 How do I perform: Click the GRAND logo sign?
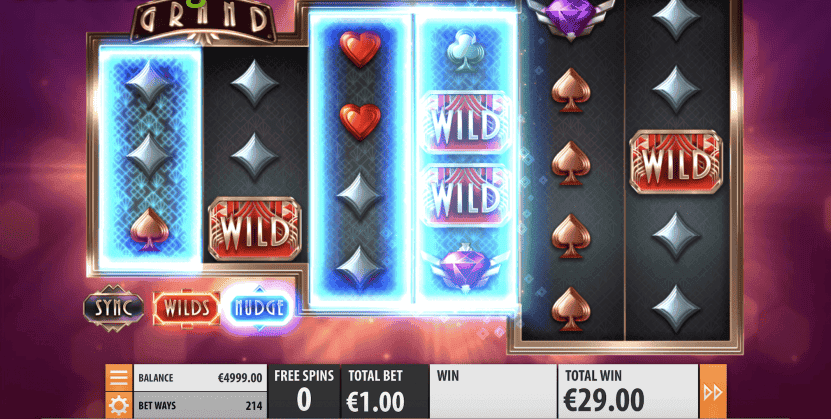coord(204,20)
